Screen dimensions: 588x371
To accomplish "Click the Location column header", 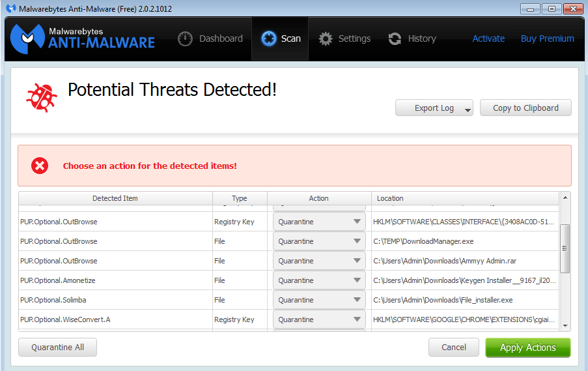I will (x=465, y=198).
